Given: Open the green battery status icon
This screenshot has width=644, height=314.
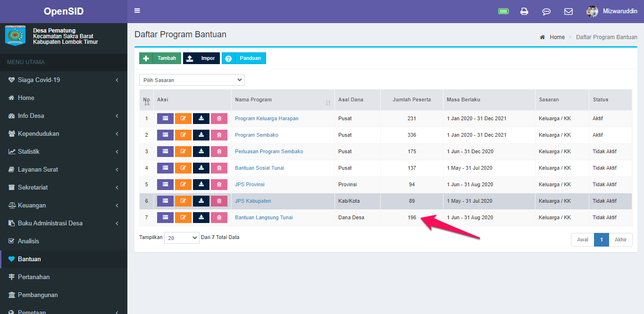Looking at the screenshot, I should 503,11.
